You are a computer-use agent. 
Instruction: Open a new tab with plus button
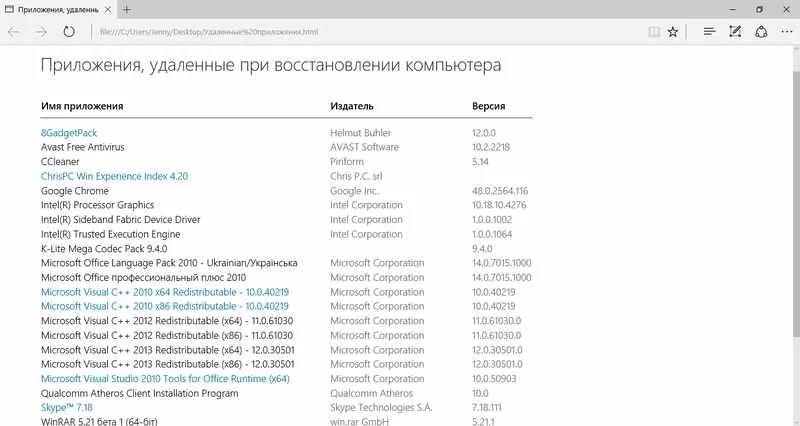pyautogui.click(x=127, y=9)
